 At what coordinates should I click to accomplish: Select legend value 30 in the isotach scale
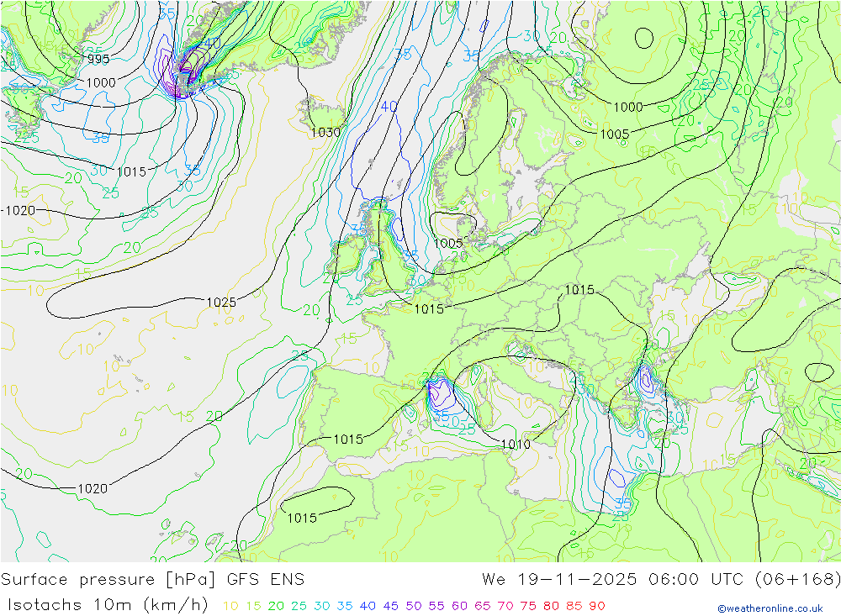(322, 607)
